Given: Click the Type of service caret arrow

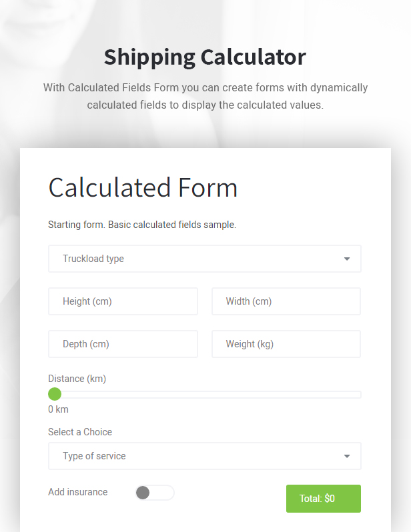Looking at the screenshot, I should [347, 457].
